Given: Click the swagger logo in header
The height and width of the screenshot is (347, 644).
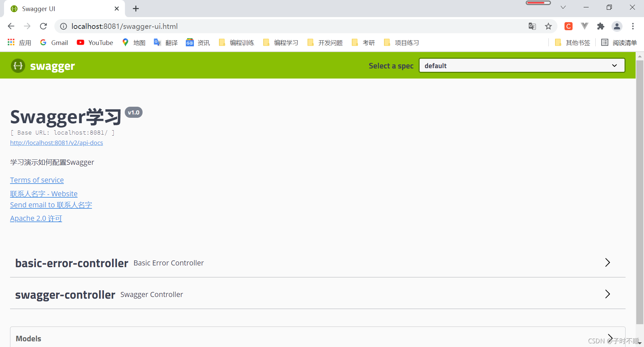Looking at the screenshot, I should coord(43,66).
